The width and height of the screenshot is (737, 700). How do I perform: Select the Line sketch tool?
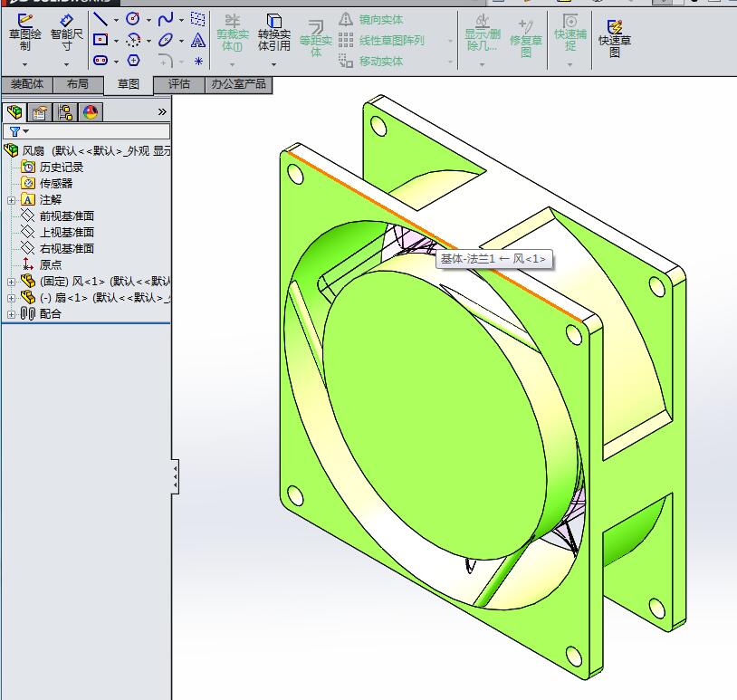click(x=100, y=19)
